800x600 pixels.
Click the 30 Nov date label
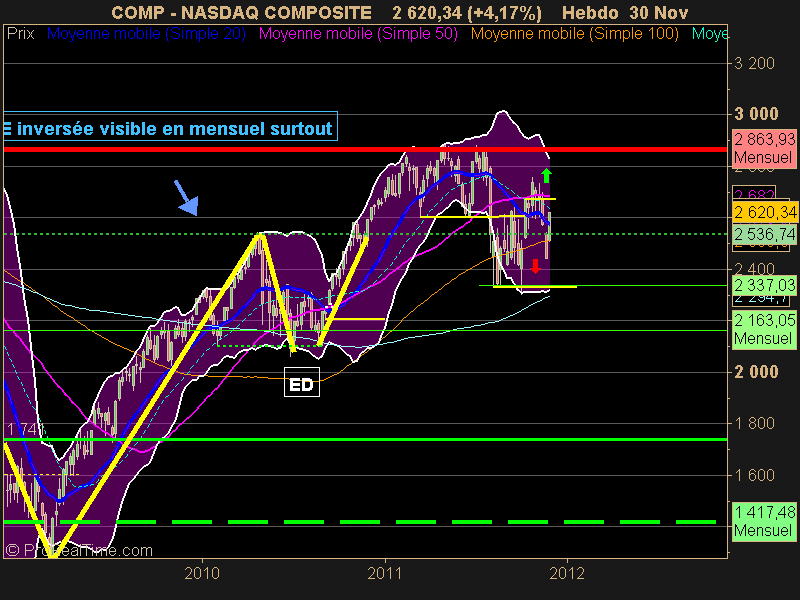click(x=659, y=12)
